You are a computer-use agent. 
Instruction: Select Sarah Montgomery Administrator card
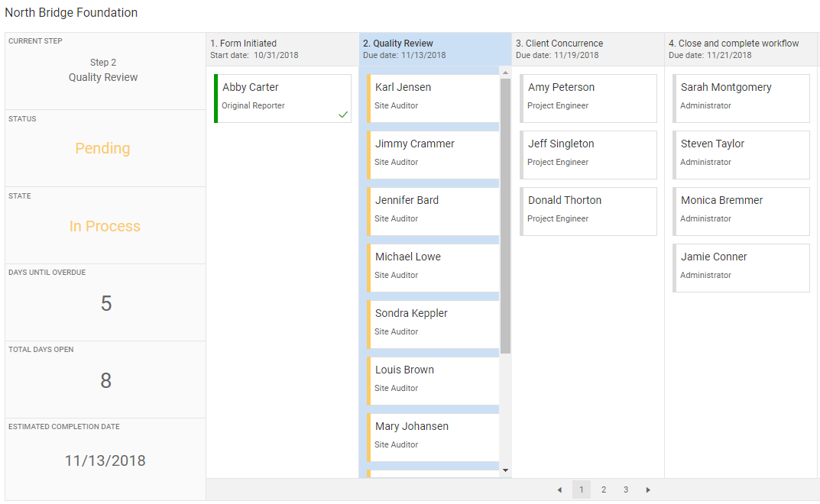coord(741,96)
